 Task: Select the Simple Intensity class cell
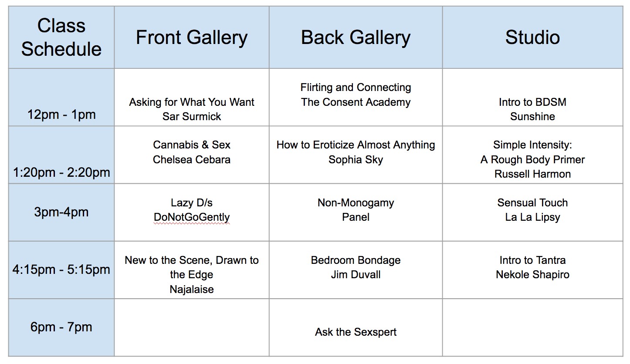532,159
